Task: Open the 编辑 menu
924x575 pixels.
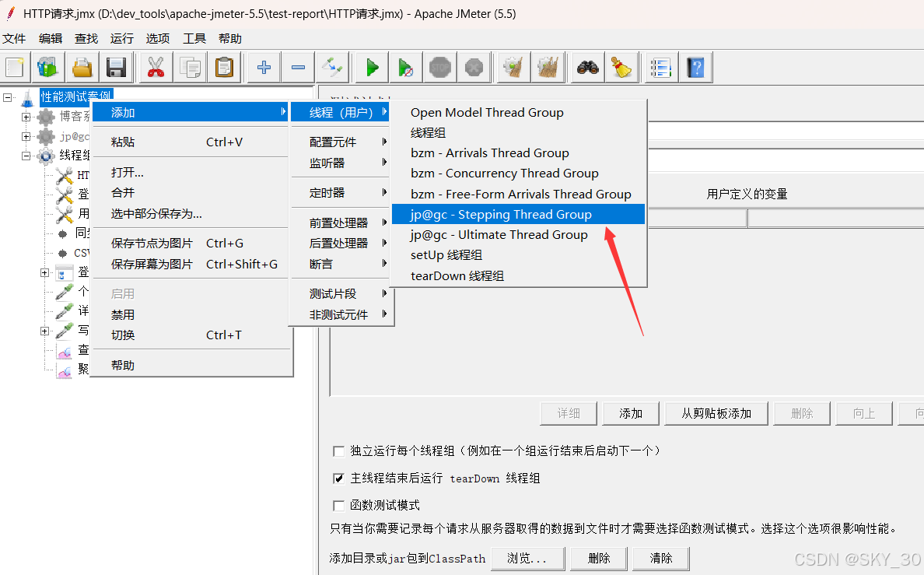Action: pyautogui.click(x=51, y=39)
